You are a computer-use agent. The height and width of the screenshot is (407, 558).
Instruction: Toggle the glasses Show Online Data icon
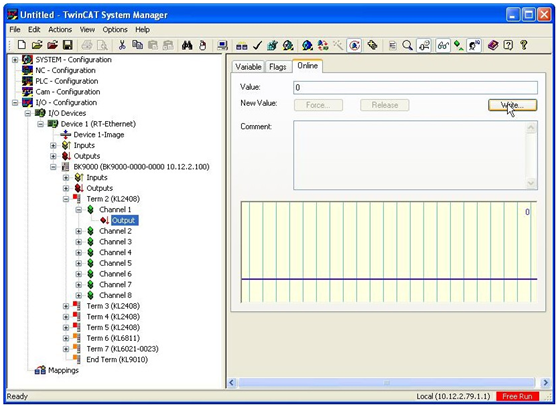[x=443, y=46]
